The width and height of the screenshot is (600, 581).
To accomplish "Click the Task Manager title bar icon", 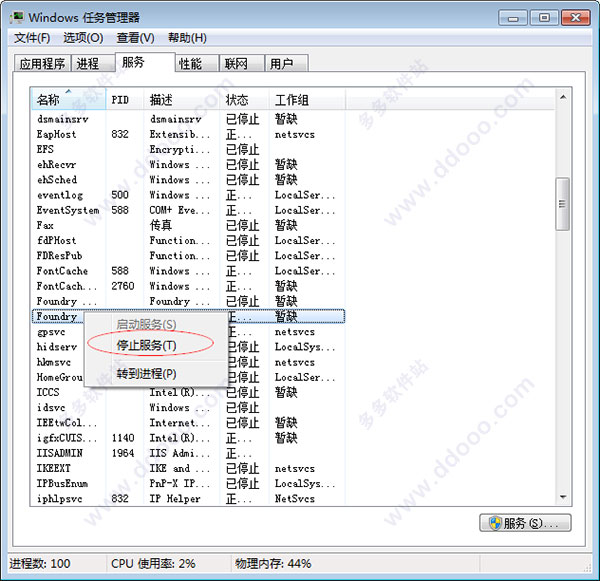I will point(17,18).
